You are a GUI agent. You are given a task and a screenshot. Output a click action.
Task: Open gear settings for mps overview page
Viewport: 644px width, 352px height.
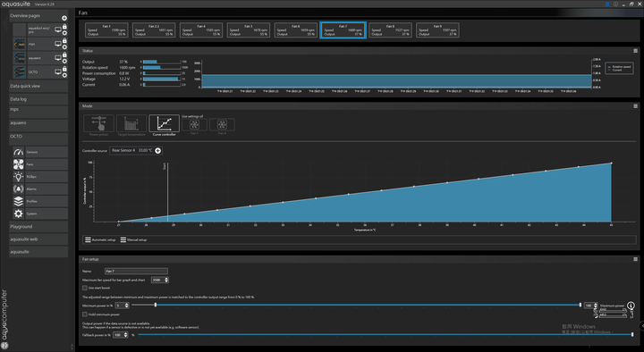[64, 46]
